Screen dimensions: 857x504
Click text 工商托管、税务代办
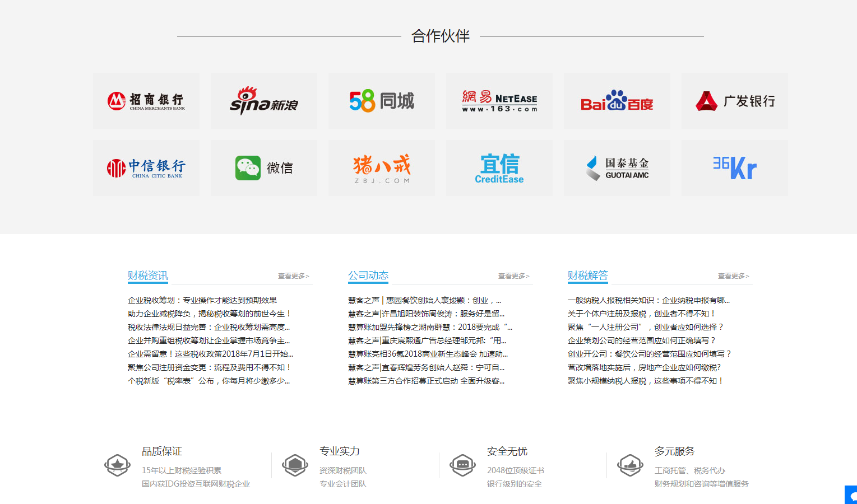coord(690,470)
